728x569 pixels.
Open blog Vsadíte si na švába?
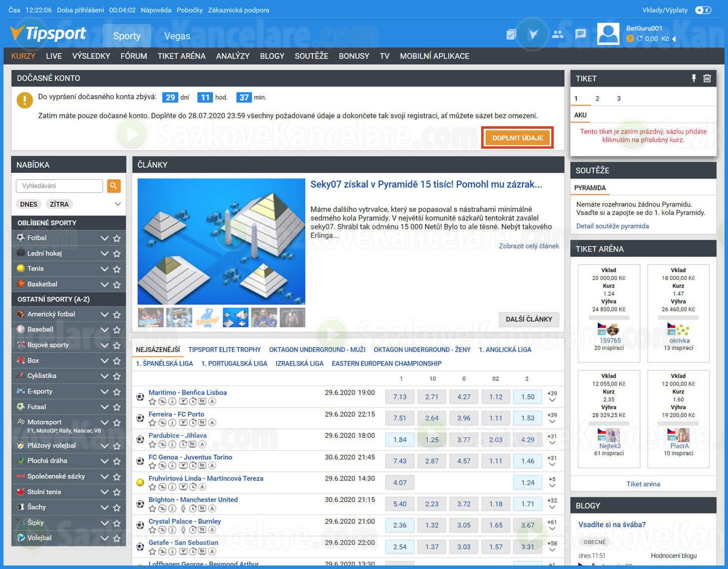click(612, 524)
